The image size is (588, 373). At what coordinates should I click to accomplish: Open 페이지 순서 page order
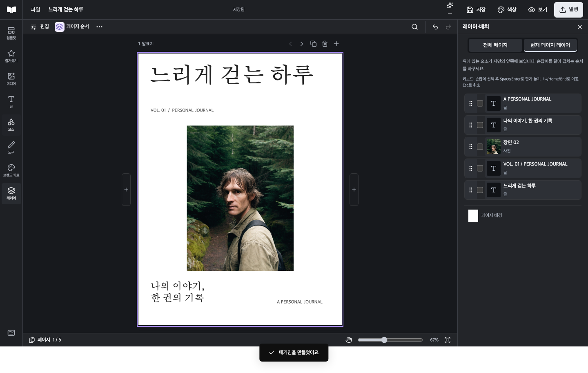point(72,27)
